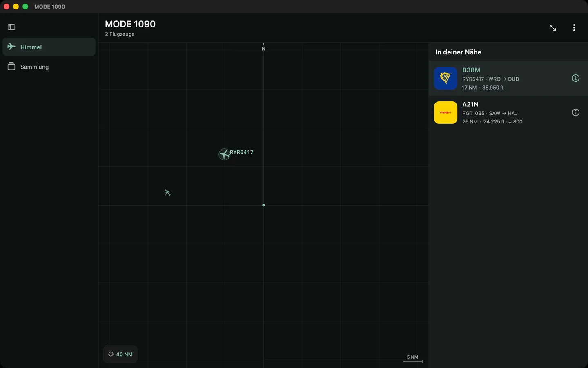Expand map to fullscreen with arrows icon

click(x=553, y=28)
